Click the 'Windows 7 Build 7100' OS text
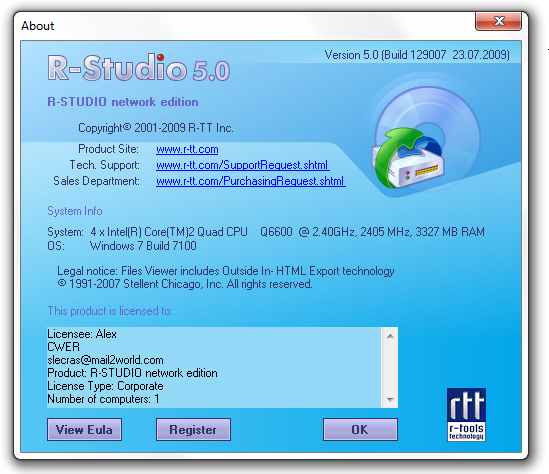The image size is (549, 474). coord(143,246)
